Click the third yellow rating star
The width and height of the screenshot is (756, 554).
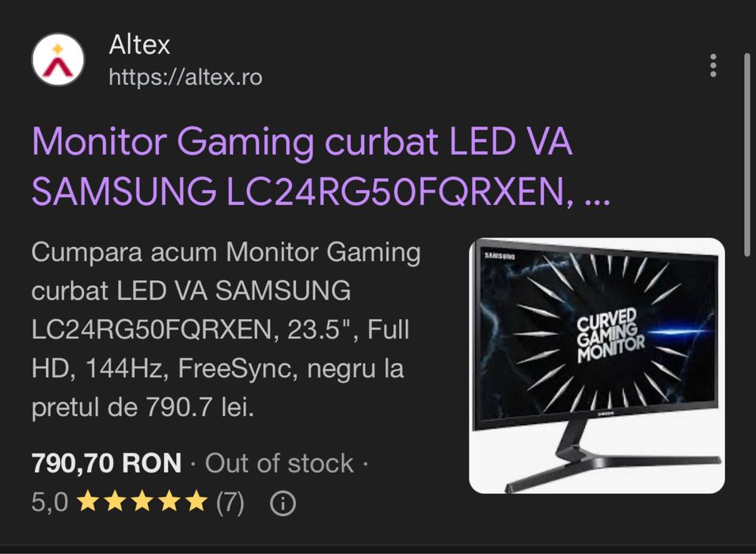(x=142, y=501)
